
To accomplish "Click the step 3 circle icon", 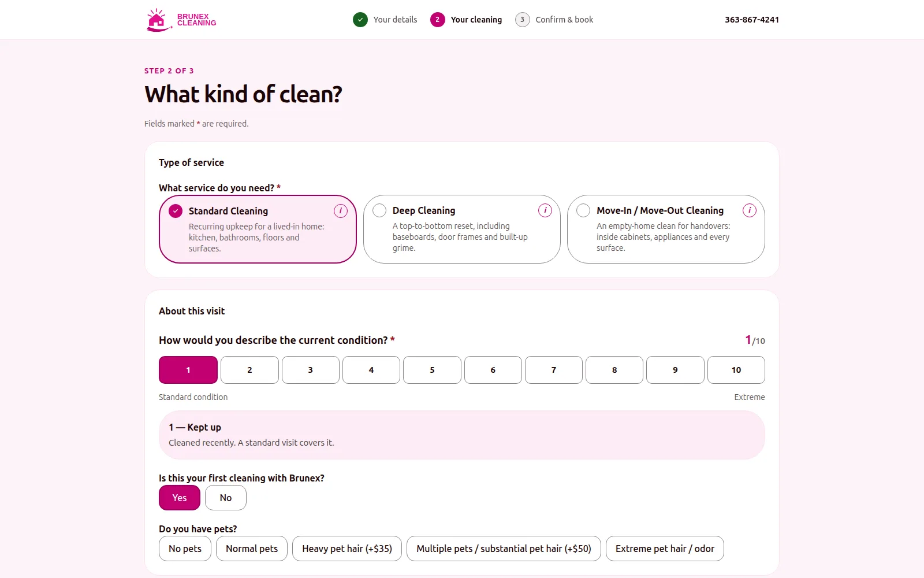I will (523, 20).
